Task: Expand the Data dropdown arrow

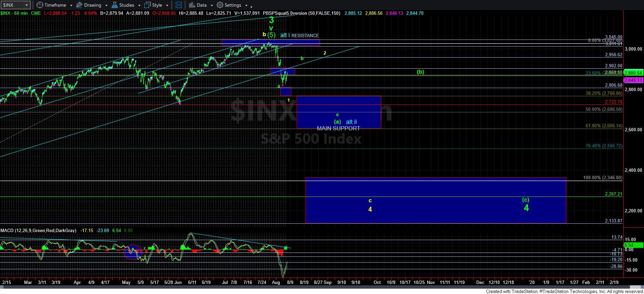Action: tap(212, 5)
